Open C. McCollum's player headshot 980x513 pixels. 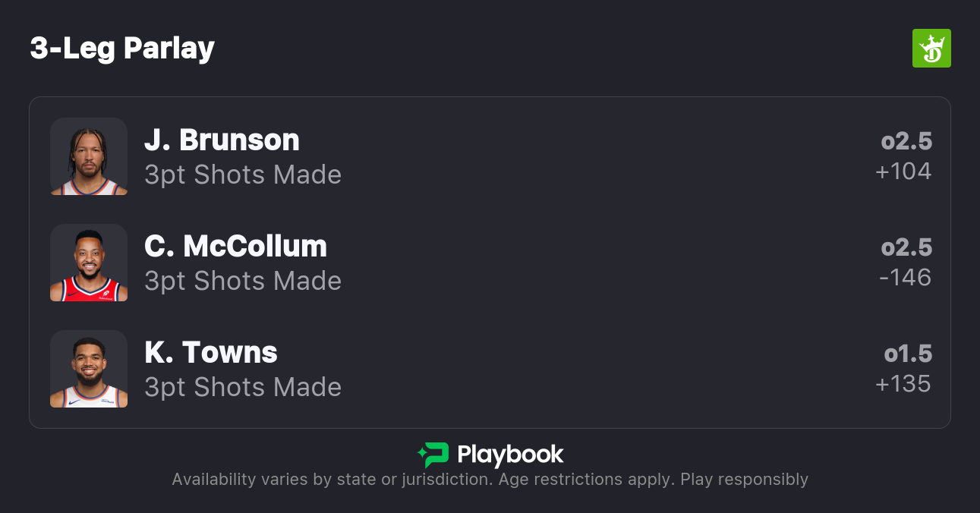click(x=89, y=263)
